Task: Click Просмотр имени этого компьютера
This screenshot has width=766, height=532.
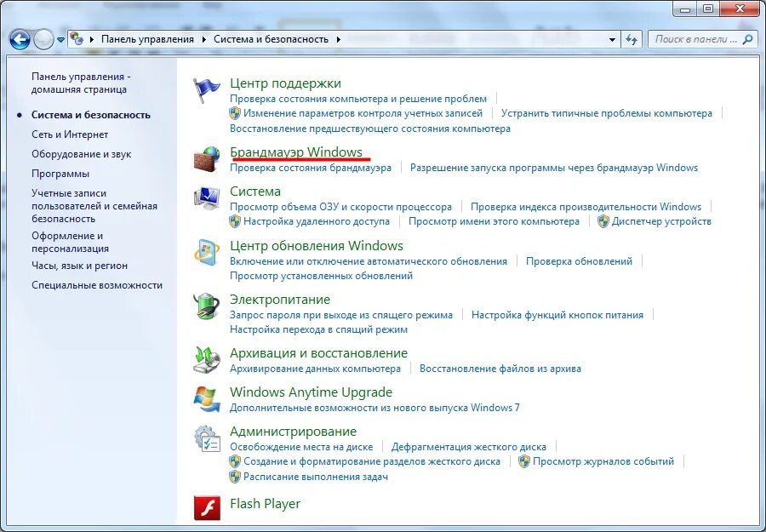Action: pyautogui.click(x=494, y=221)
